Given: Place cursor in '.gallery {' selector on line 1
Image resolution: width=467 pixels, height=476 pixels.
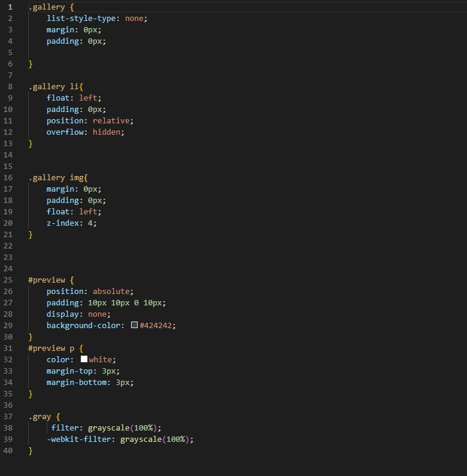Looking at the screenshot, I should click(x=51, y=7).
